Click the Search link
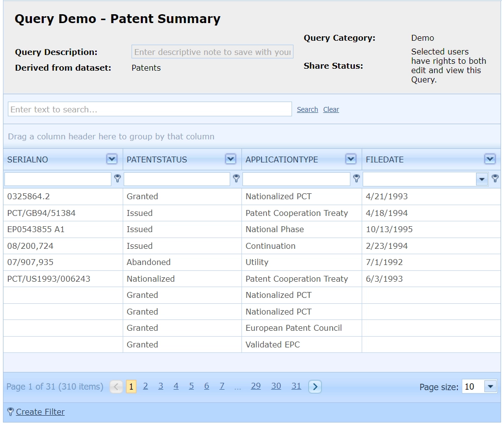 click(x=307, y=109)
